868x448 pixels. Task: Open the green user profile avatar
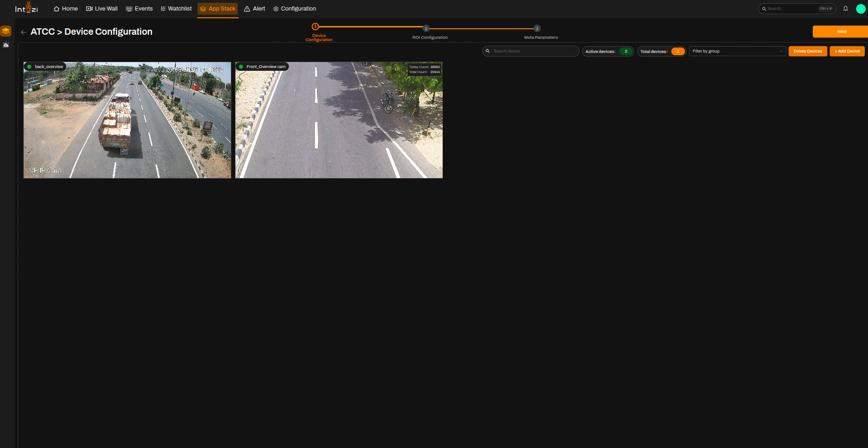861,9
